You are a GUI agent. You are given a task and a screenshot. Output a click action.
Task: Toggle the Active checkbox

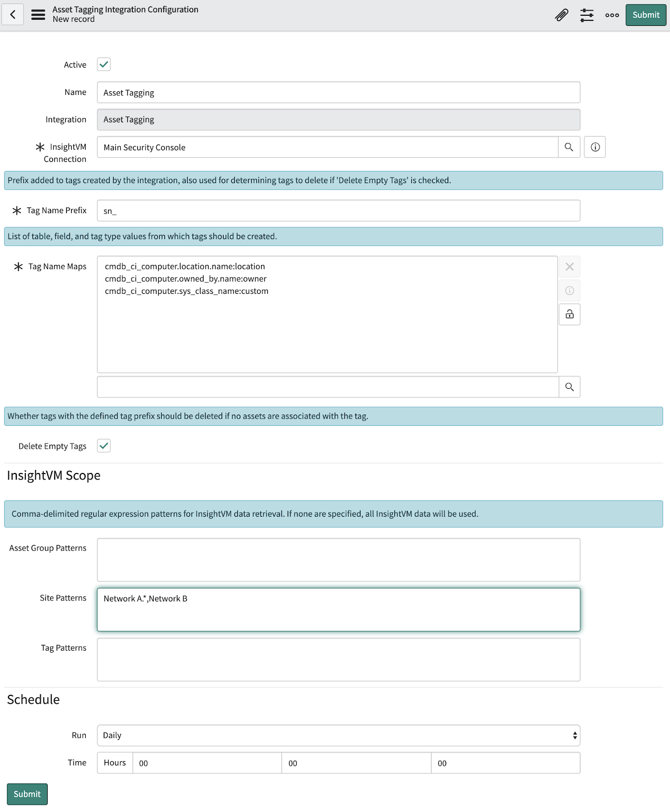104,64
